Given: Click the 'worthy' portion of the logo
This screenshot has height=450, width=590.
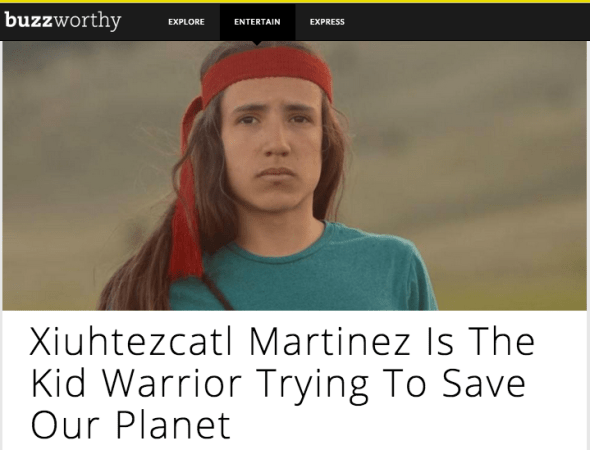Looking at the screenshot, I should coord(87,21).
